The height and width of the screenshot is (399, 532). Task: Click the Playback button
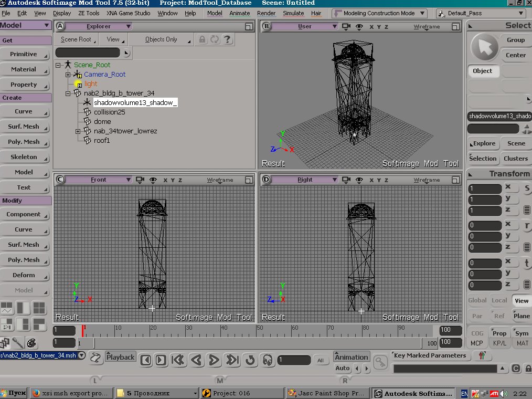click(x=121, y=357)
